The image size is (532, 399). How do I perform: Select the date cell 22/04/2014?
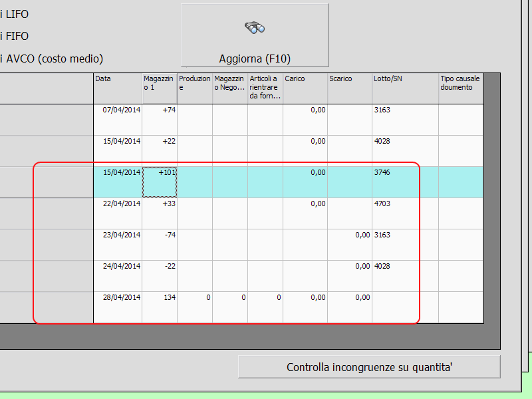tap(118, 213)
